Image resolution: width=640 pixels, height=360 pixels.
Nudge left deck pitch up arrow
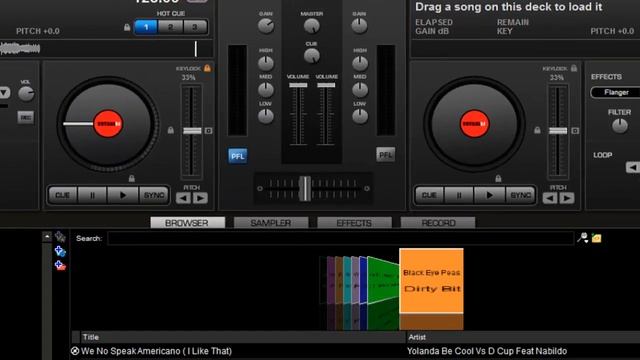pos(200,198)
